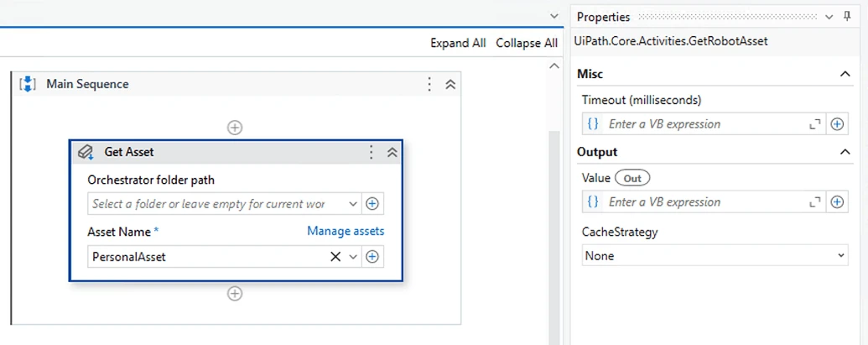Image resolution: width=868 pixels, height=345 pixels.
Task: Expand Timeout expression editor
Action: 814,124
